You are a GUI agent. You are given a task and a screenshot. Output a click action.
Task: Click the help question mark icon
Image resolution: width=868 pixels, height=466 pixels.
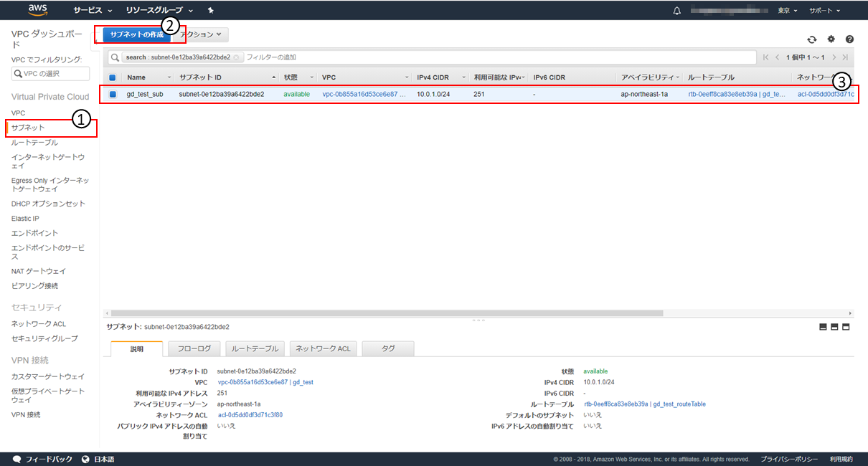[849, 39]
